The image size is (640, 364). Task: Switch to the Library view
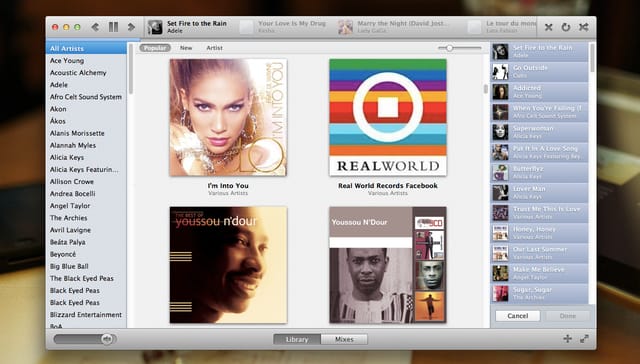click(x=297, y=339)
